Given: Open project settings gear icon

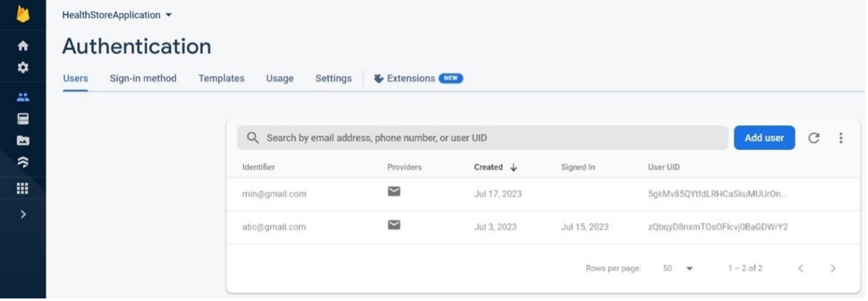Looking at the screenshot, I should [x=23, y=67].
